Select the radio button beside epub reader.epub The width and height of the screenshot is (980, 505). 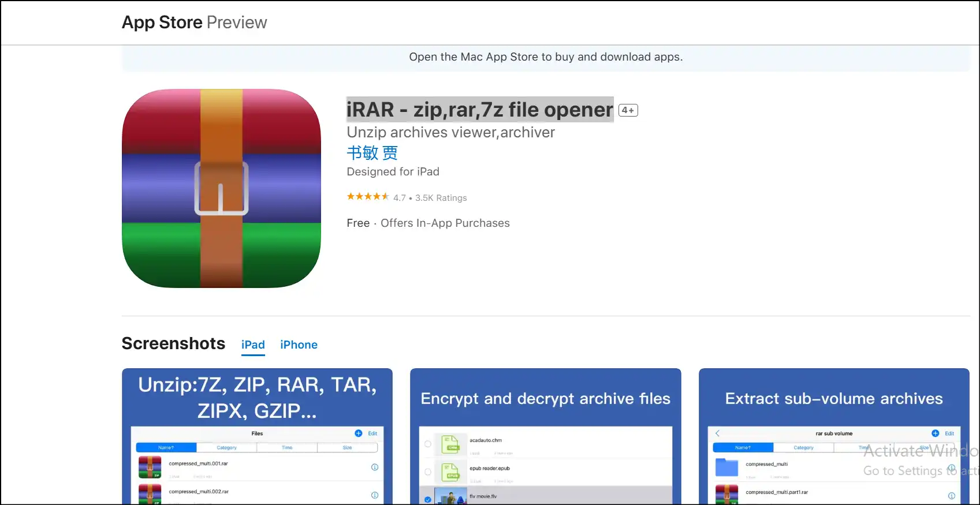pos(428,472)
